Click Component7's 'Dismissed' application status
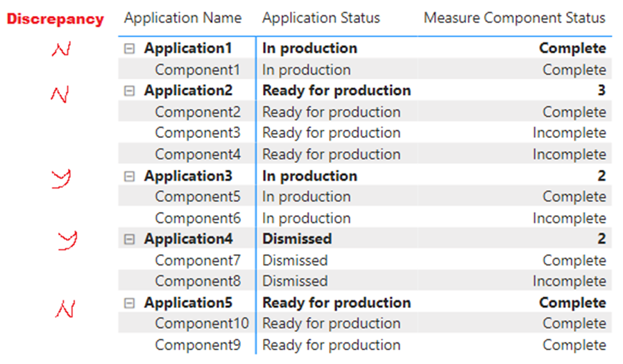This screenshot has height=364, width=623. tap(295, 261)
